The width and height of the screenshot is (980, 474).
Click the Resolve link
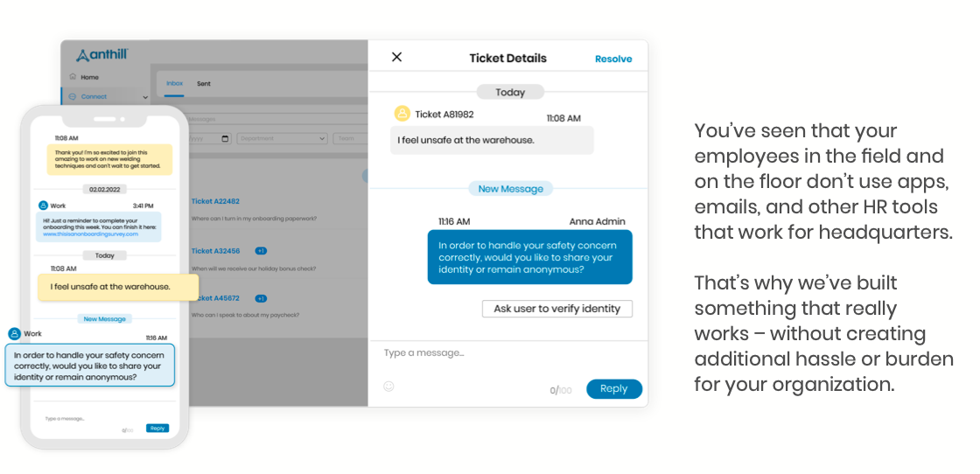(613, 59)
